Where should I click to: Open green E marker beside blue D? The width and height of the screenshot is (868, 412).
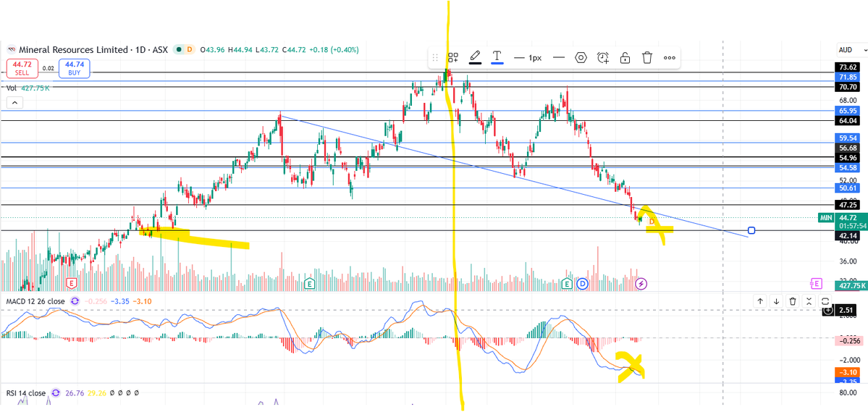pos(567,284)
